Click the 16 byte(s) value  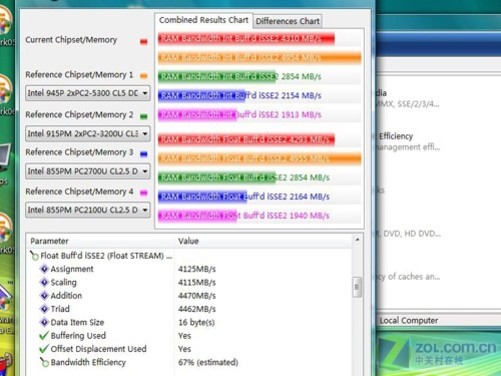196,322
